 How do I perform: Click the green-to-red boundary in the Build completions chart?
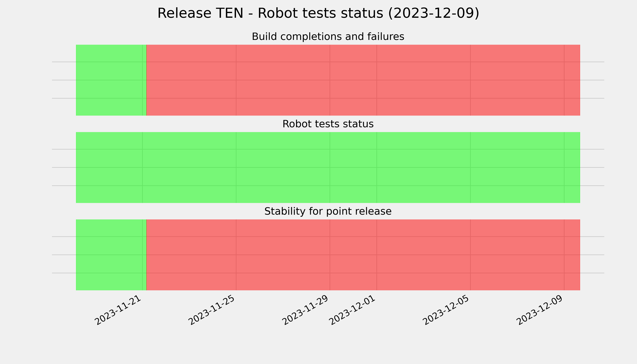[146, 80]
